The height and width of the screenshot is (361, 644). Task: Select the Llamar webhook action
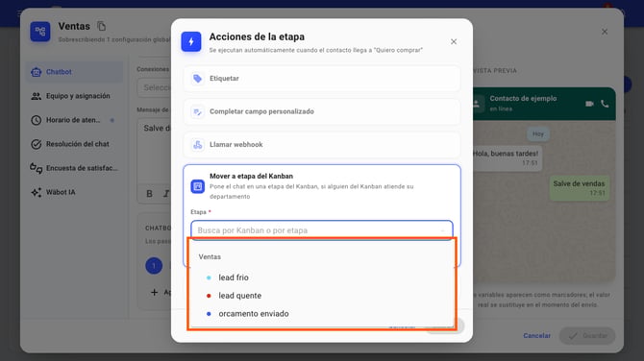coord(322,145)
